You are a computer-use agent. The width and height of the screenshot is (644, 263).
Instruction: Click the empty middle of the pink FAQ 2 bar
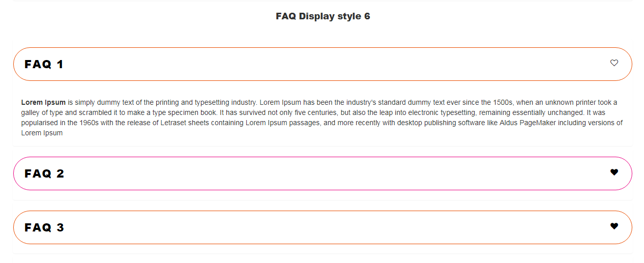click(x=323, y=173)
